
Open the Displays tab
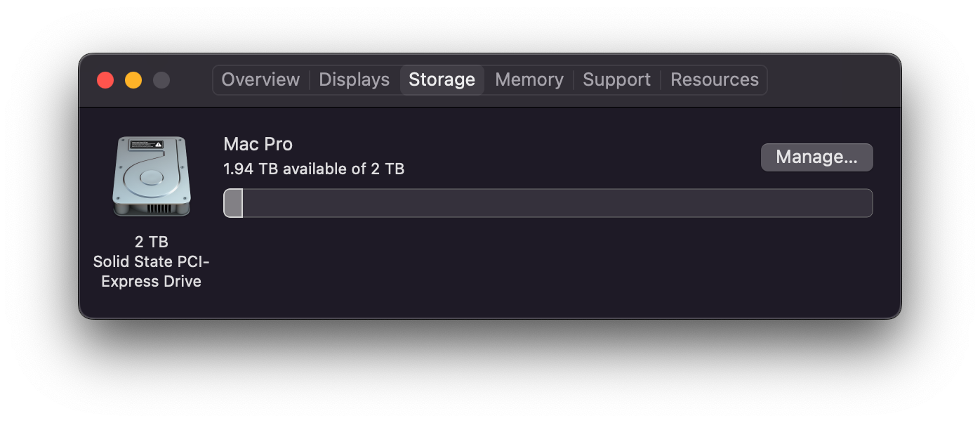[354, 80]
